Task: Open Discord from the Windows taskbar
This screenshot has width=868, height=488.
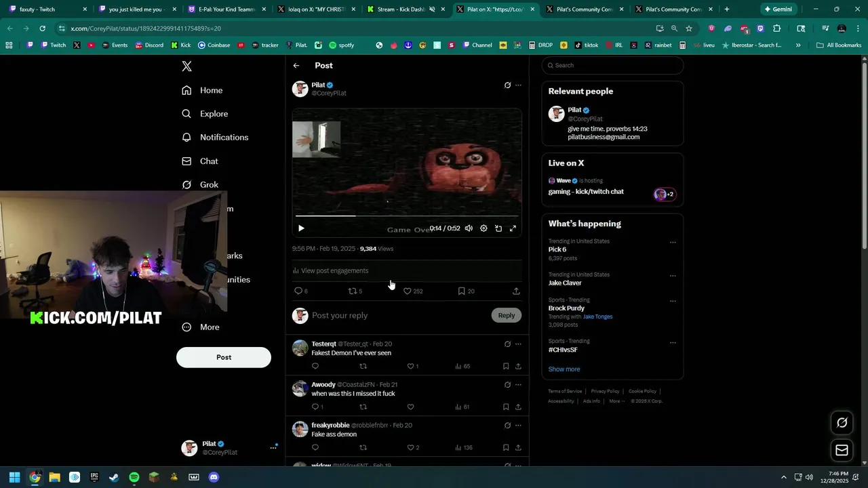Action: (x=214, y=477)
